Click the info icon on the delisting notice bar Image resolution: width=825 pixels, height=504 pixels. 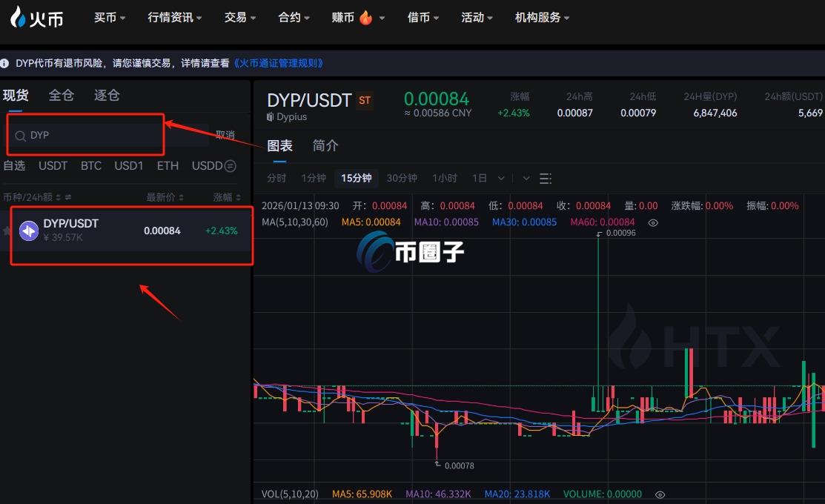tap(6, 63)
